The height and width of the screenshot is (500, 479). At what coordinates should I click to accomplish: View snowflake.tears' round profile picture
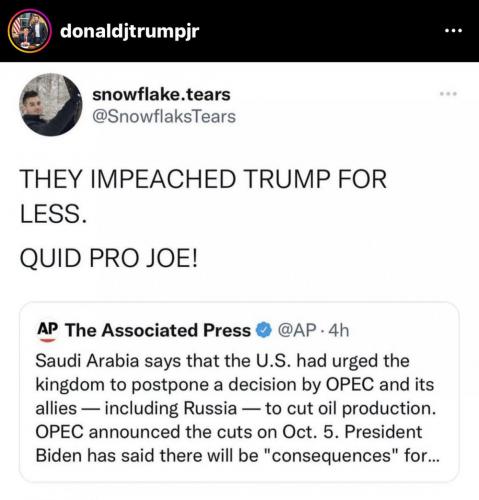click(51, 105)
